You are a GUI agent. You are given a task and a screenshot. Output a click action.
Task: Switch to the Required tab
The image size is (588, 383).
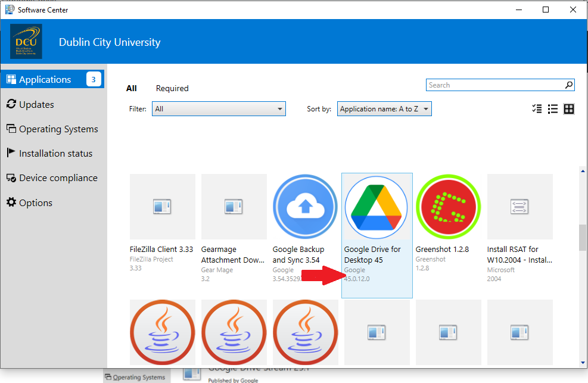click(x=172, y=88)
